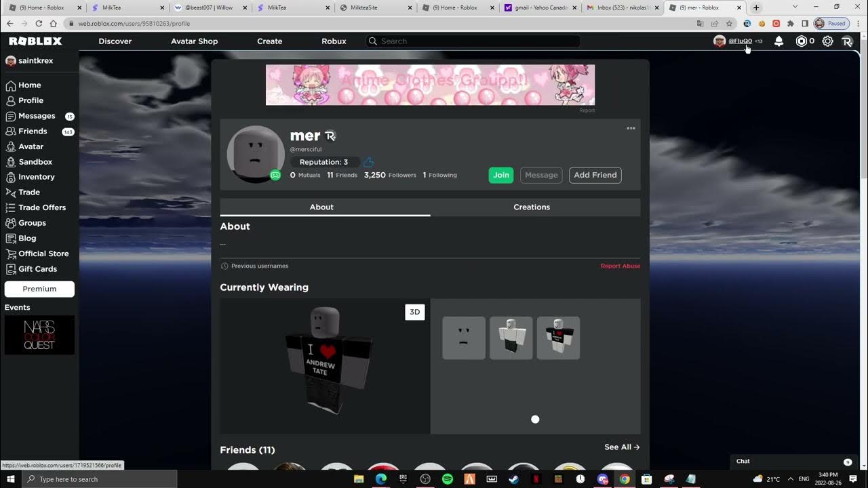Switch to 3D avatar view
This screenshot has height=488, width=868.
(x=414, y=312)
